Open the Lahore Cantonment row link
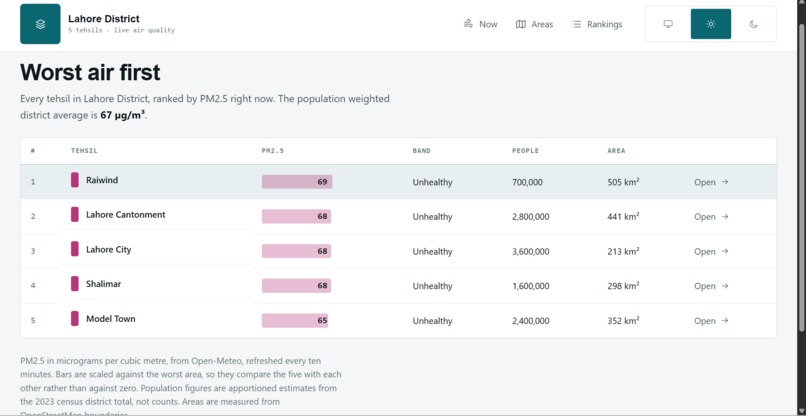Screen dimensions: 806x416 (711, 216)
